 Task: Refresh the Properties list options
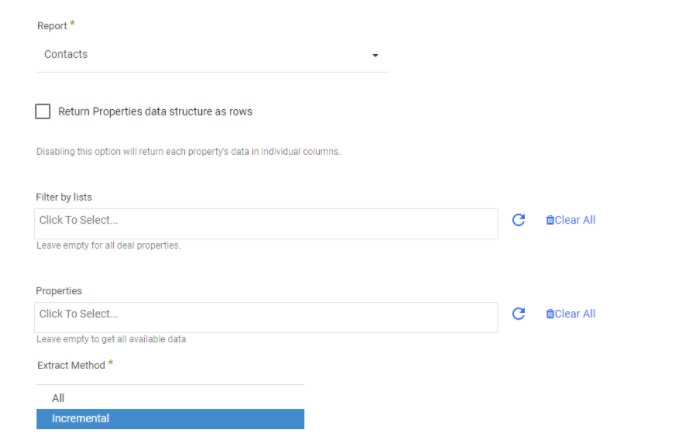(x=518, y=314)
